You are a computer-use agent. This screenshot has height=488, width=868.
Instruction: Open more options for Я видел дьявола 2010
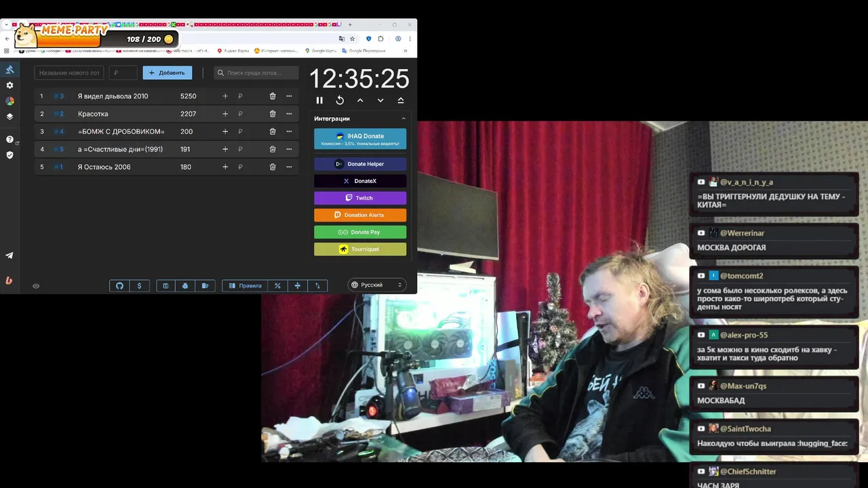(x=289, y=96)
